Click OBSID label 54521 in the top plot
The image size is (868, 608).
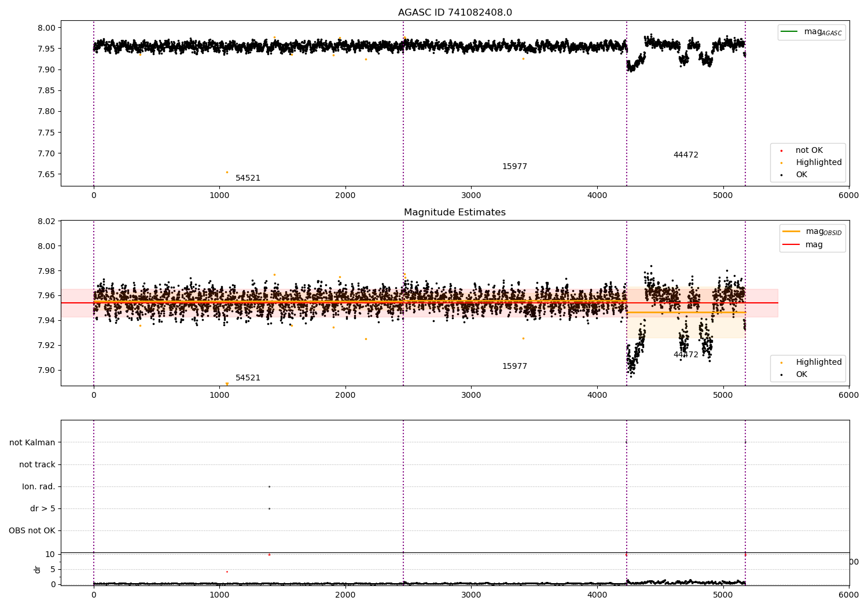(248, 178)
